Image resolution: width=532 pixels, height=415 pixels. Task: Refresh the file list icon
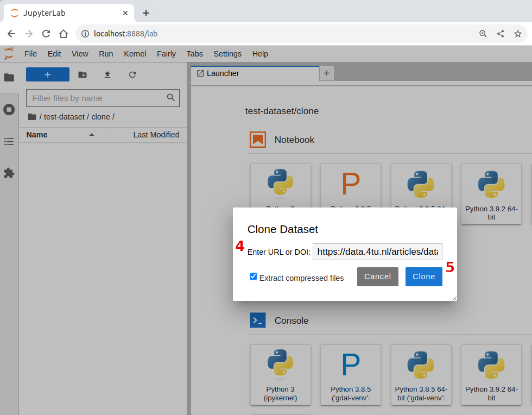point(132,75)
